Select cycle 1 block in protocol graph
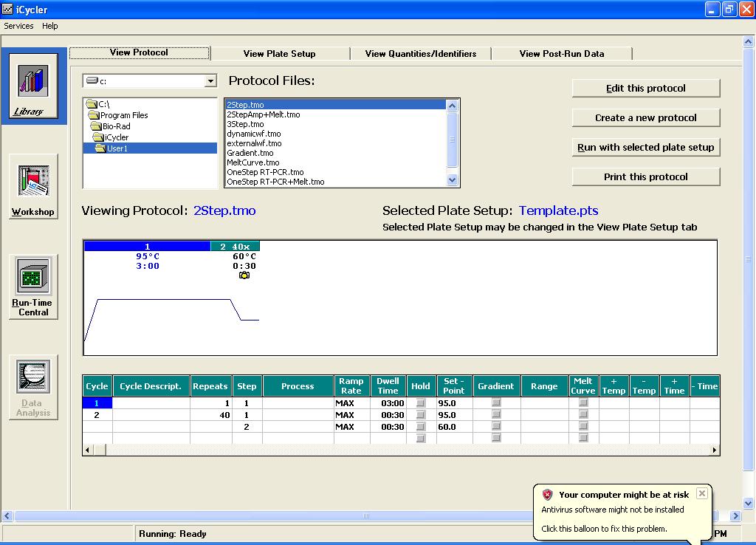 (148, 247)
